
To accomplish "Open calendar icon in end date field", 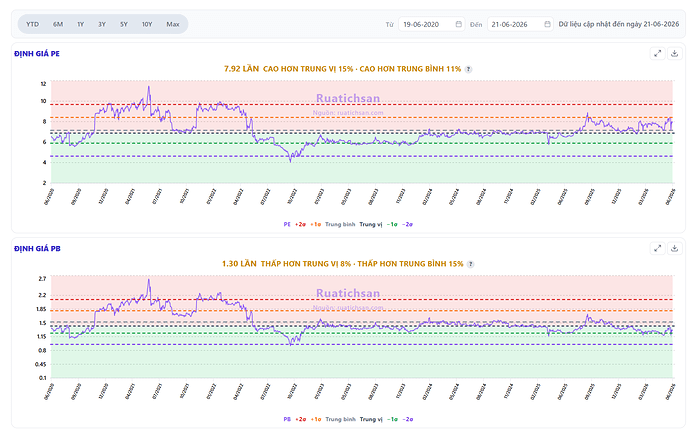I will tap(547, 24).
